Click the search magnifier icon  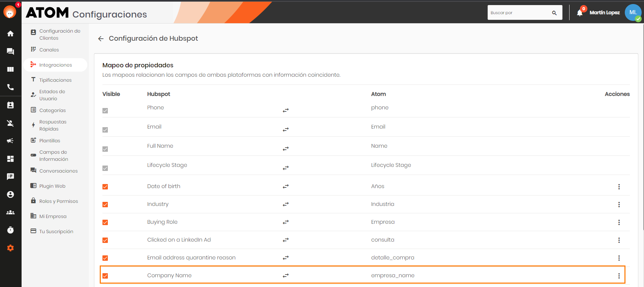[554, 13]
